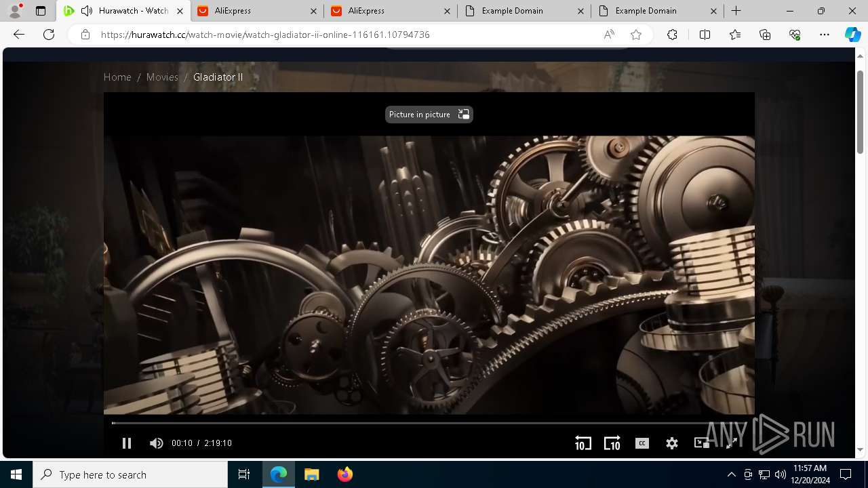The width and height of the screenshot is (868, 488).
Task: Show hidden system tray icons
Action: pyautogui.click(x=731, y=474)
